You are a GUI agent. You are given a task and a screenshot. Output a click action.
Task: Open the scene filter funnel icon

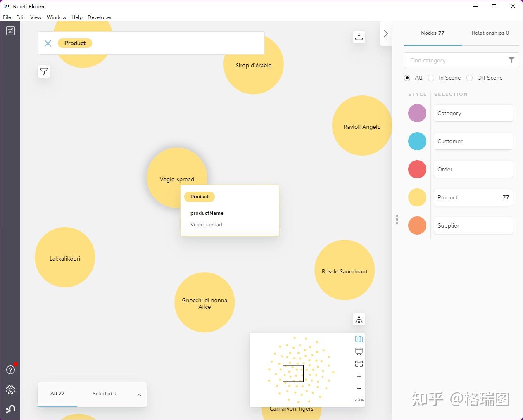pos(44,71)
